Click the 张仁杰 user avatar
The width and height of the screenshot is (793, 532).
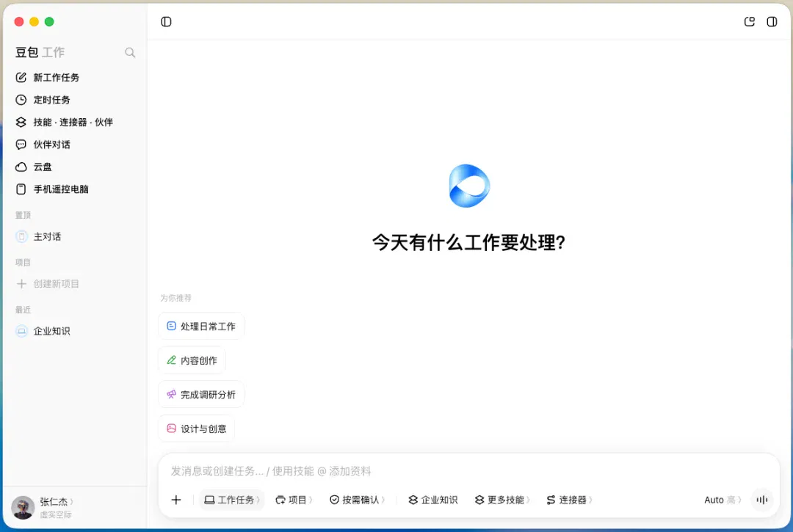(23, 507)
